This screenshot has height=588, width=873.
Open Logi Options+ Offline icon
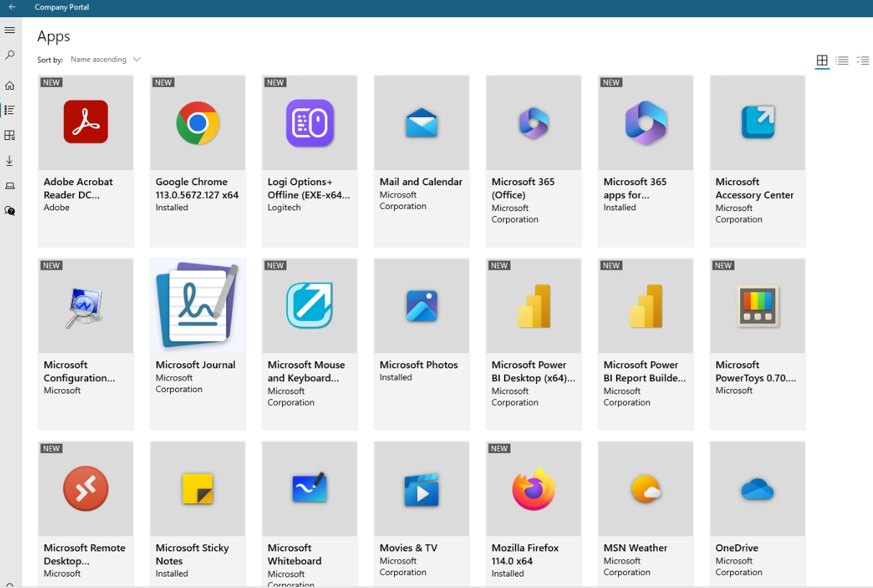[310, 123]
